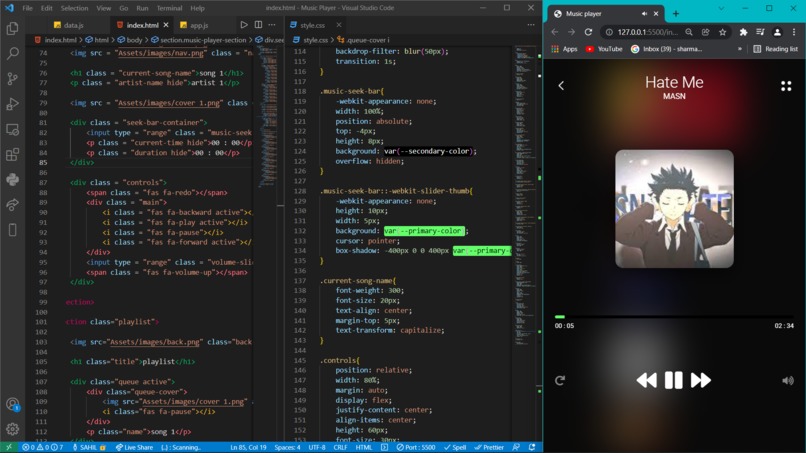Viewport: 806px width, 453px height.
Task: Open the Terminal menu
Action: pyautogui.click(x=169, y=8)
